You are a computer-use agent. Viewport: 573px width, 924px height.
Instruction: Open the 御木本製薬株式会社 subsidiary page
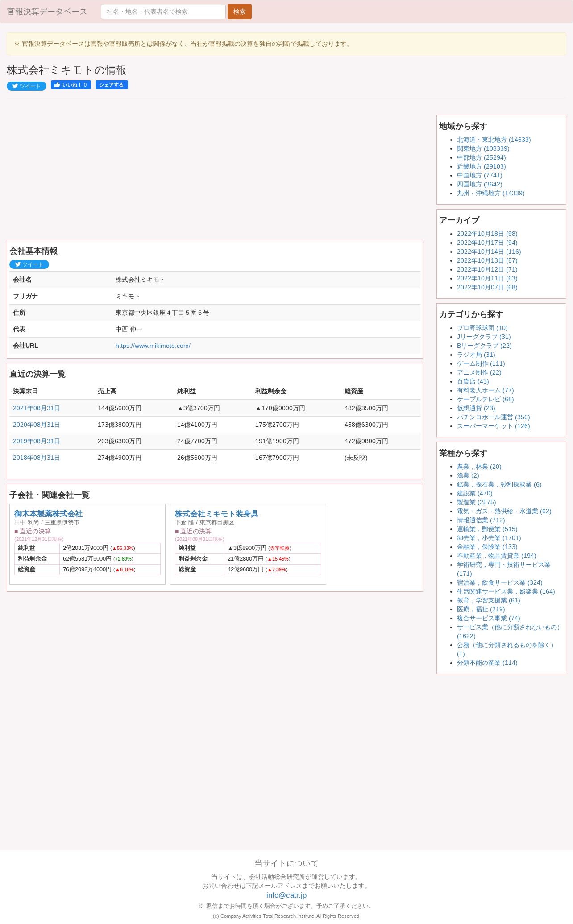pyautogui.click(x=48, y=514)
